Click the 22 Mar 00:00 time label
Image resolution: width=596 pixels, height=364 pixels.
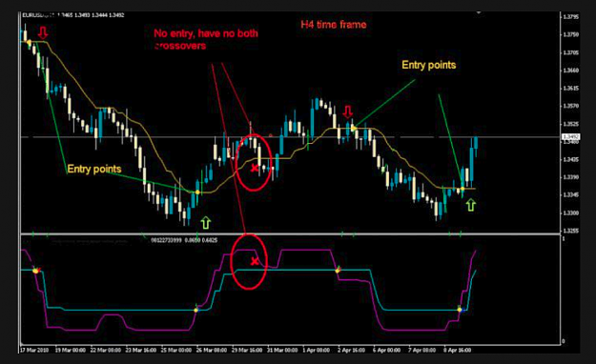pyautogui.click(x=106, y=350)
